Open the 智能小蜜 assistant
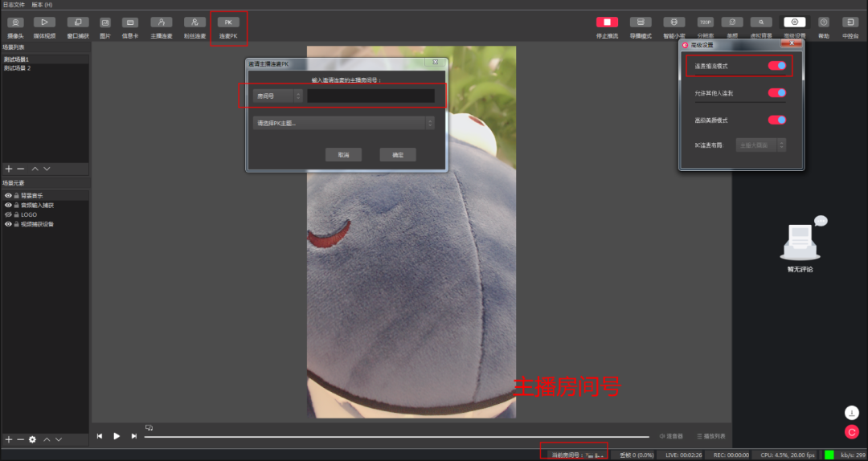Viewport: 868px width, 461px height. (674, 22)
